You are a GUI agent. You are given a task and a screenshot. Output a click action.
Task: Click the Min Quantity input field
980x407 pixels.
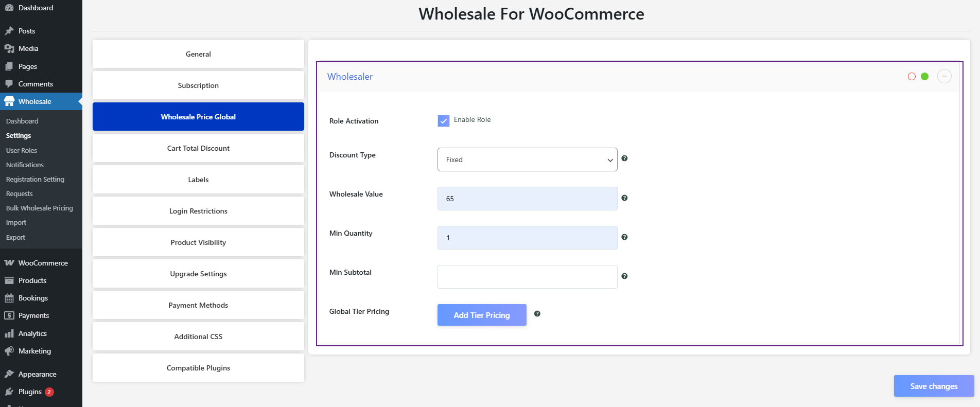tap(528, 238)
